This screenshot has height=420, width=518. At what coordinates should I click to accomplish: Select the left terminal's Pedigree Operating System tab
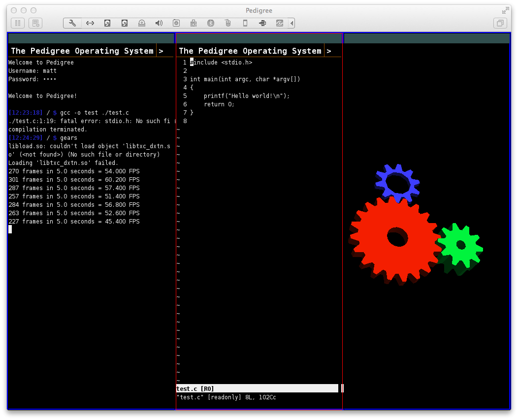click(x=82, y=51)
